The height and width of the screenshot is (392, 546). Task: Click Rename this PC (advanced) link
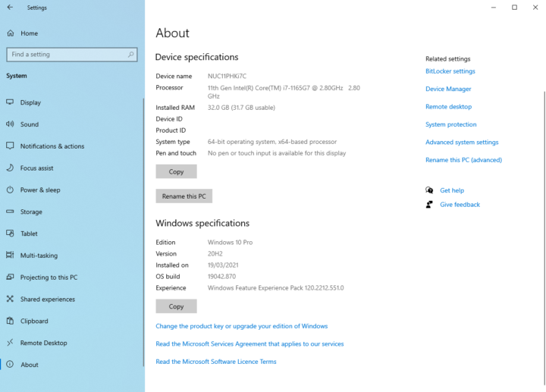click(463, 160)
